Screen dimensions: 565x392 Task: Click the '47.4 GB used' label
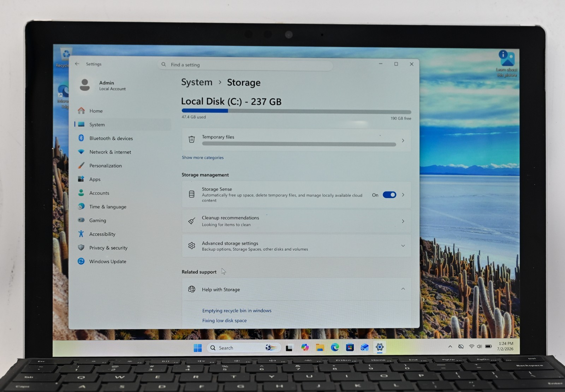(194, 117)
